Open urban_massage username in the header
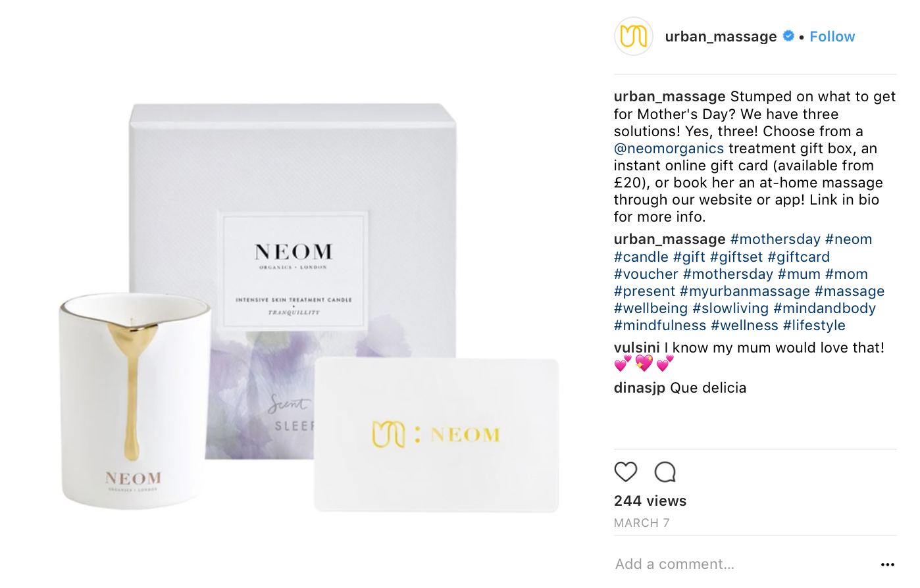920x588 pixels. pos(721,37)
